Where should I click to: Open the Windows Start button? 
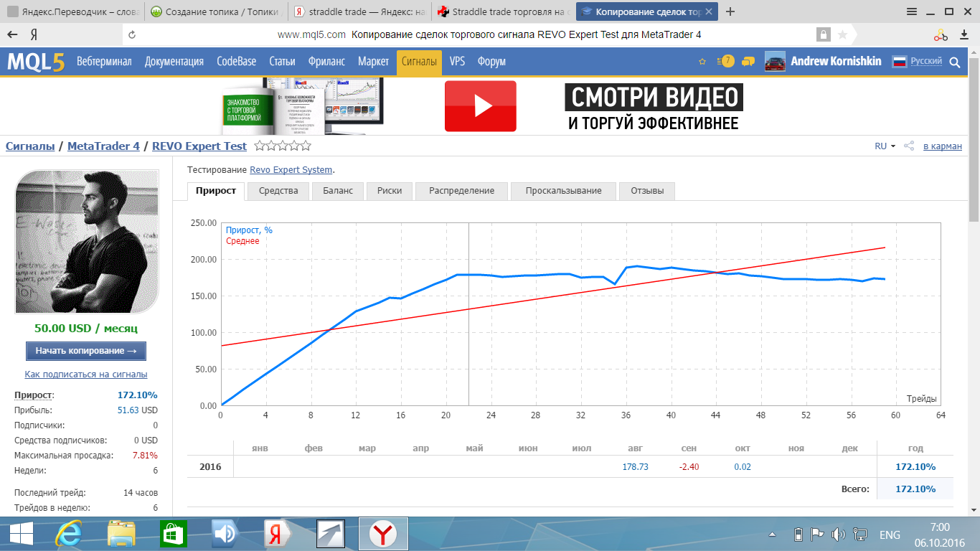click(21, 534)
